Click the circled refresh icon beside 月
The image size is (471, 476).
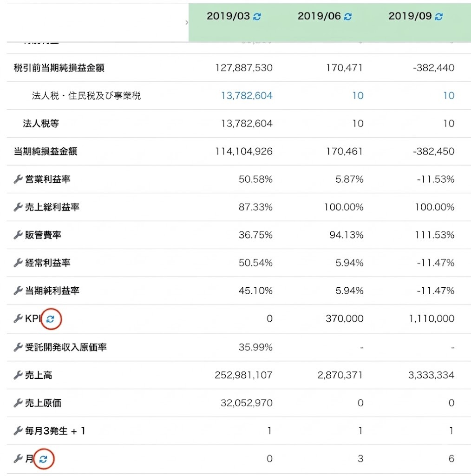point(43,459)
